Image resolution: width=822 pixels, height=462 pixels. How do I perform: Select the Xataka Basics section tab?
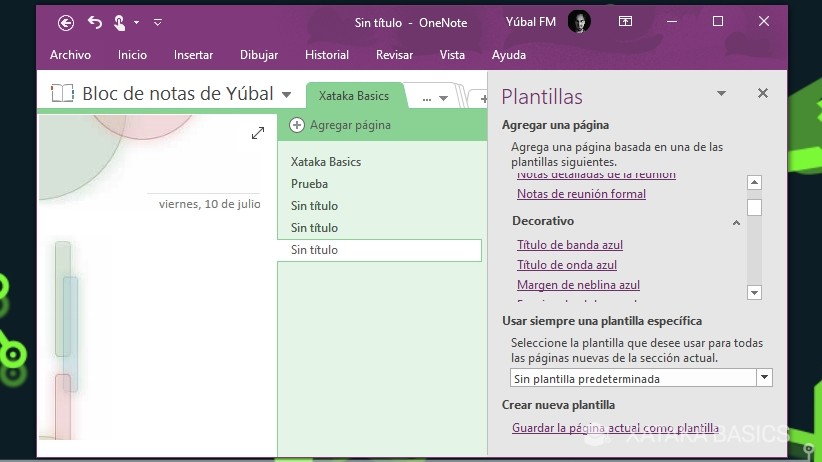(354, 96)
